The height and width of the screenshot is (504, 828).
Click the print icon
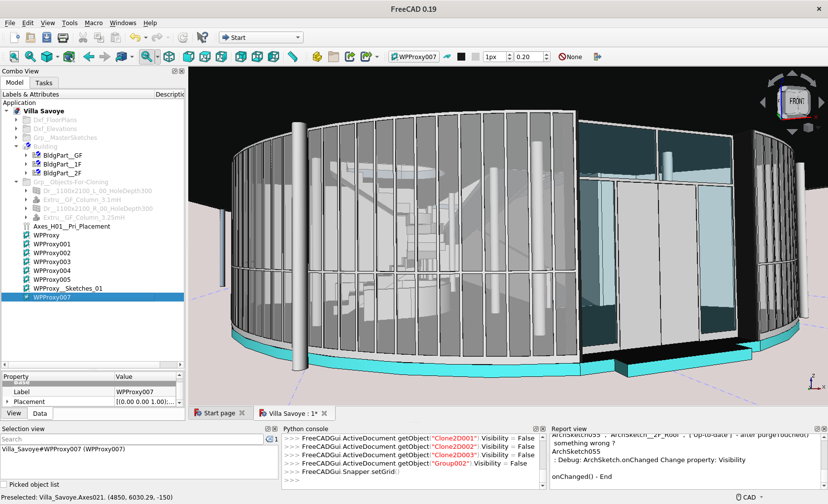pos(63,37)
